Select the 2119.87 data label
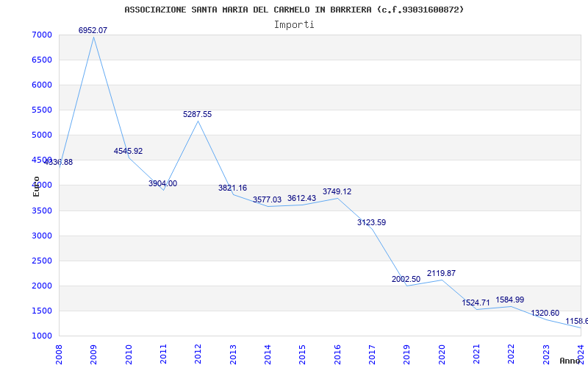This screenshot has width=588, height=368. [x=442, y=273]
